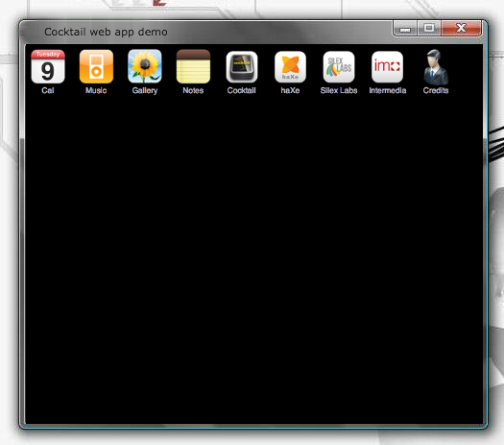504x445 pixels.
Task: Click the "Gallery" text label
Action: click(145, 91)
